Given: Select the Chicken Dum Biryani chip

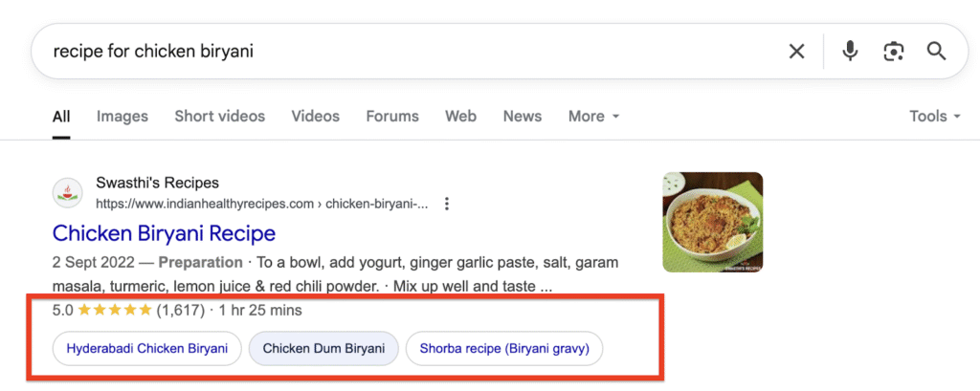Looking at the screenshot, I should tap(323, 349).
